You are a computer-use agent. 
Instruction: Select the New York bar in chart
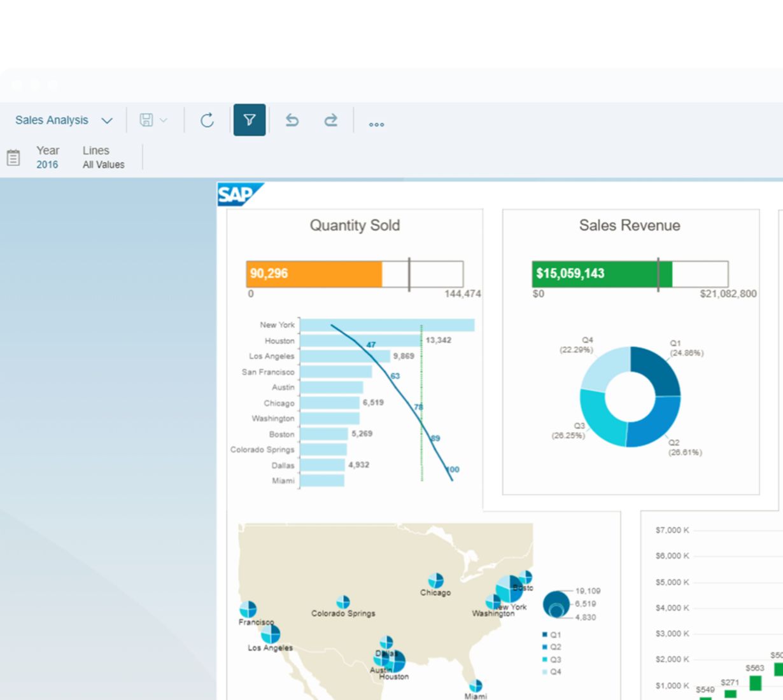[x=387, y=325]
